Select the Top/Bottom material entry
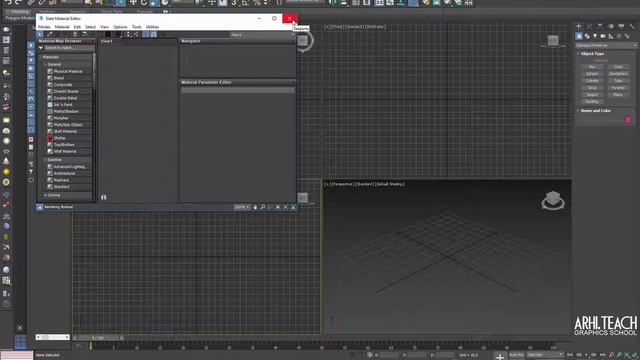 69,144
